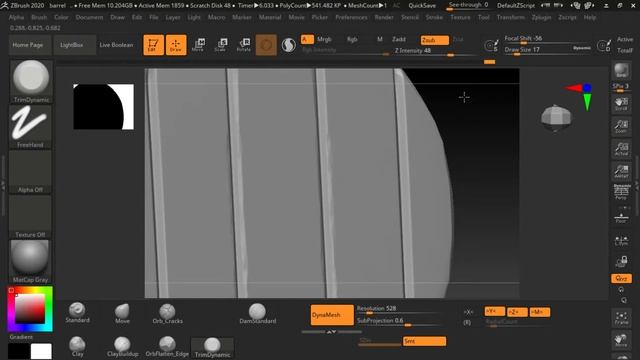Open the Stroke menu

click(434, 18)
